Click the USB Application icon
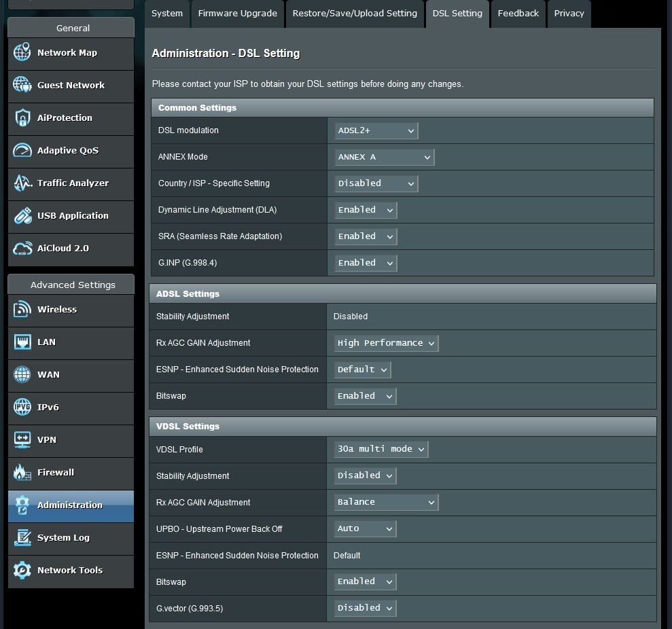 [x=22, y=215]
